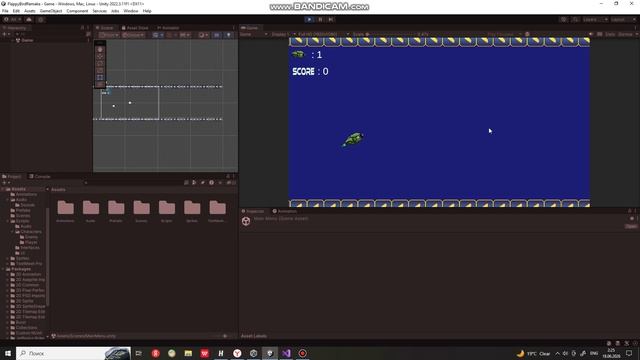Click the settings gear icon in top toolbar
Image resolution: width=640 pixels, height=360 pixels.
pos(41,19)
